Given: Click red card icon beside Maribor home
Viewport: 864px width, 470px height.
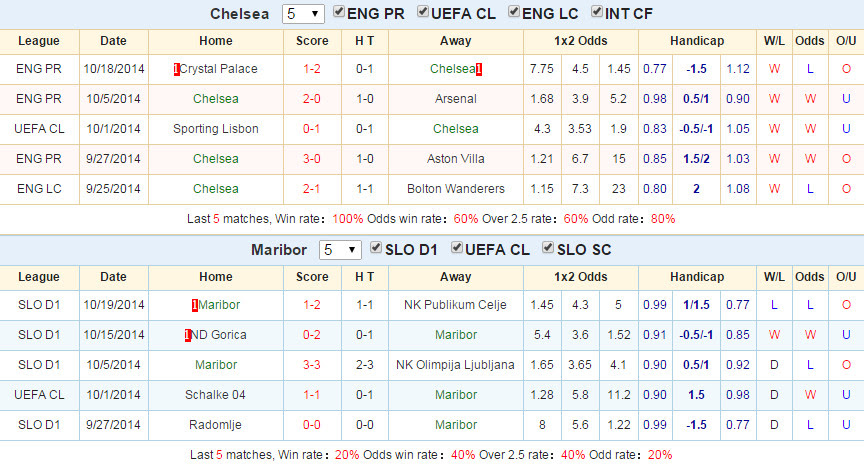Looking at the screenshot, I should (x=195, y=305).
